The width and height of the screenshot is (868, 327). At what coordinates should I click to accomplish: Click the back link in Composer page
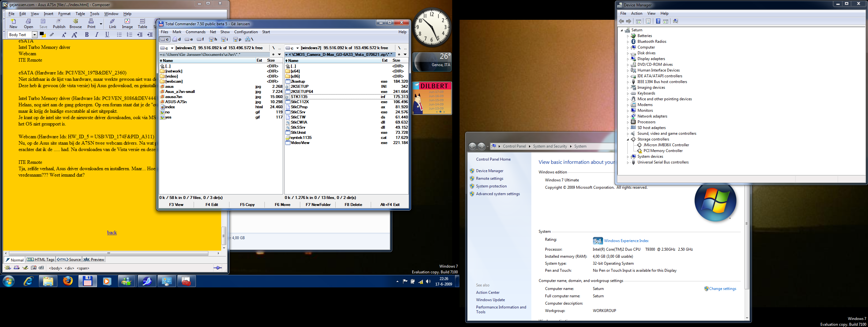click(x=112, y=232)
